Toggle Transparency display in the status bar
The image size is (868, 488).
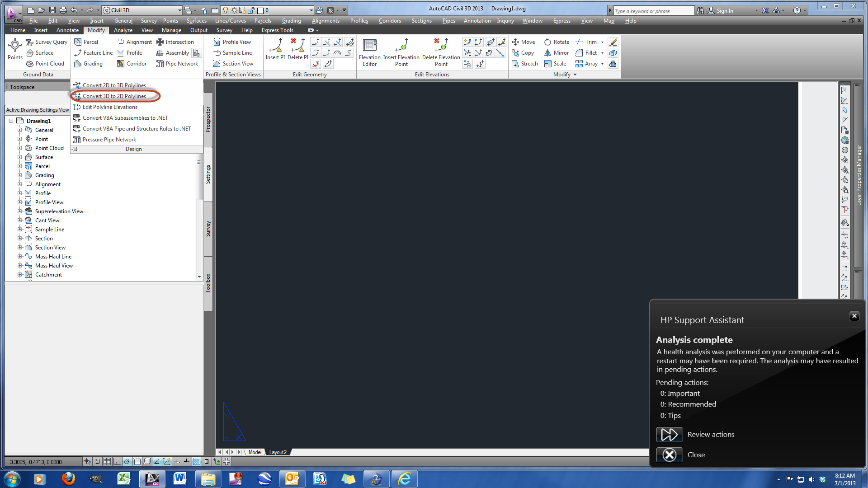(197, 461)
